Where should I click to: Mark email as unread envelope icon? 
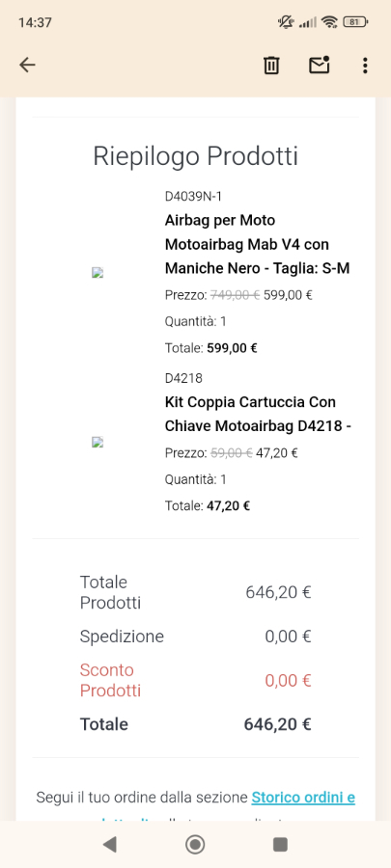(319, 65)
